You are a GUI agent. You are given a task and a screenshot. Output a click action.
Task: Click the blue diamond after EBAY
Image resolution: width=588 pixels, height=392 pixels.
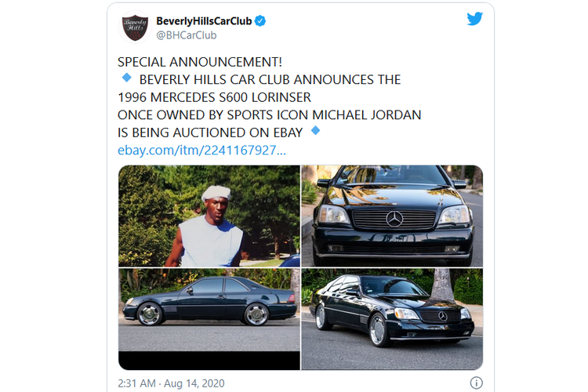(x=316, y=131)
